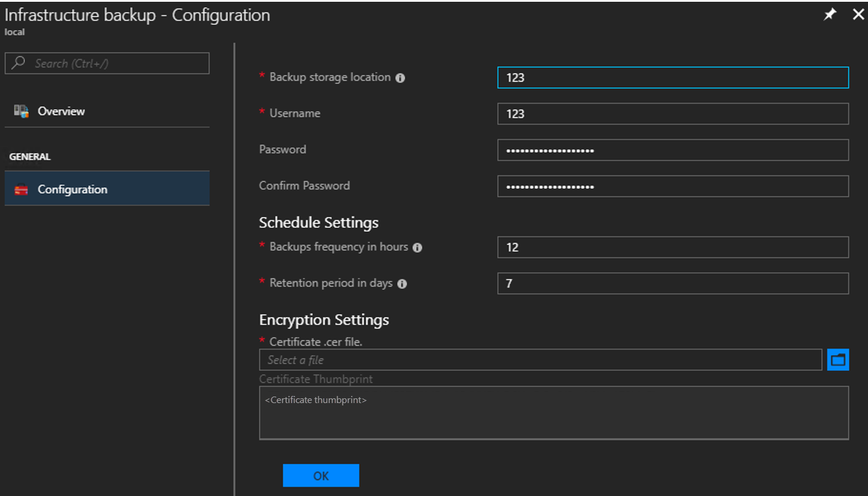The height and width of the screenshot is (496, 868).
Task: Focus the Backups frequency in hours field
Action: click(672, 247)
